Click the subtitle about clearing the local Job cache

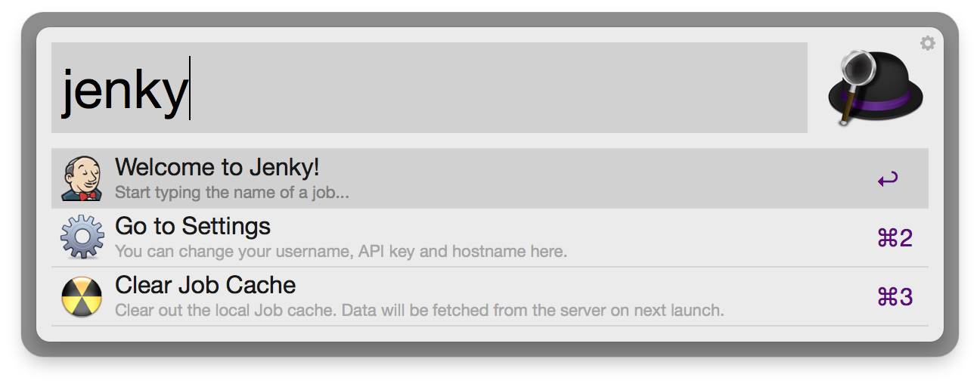pyautogui.click(x=420, y=310)
